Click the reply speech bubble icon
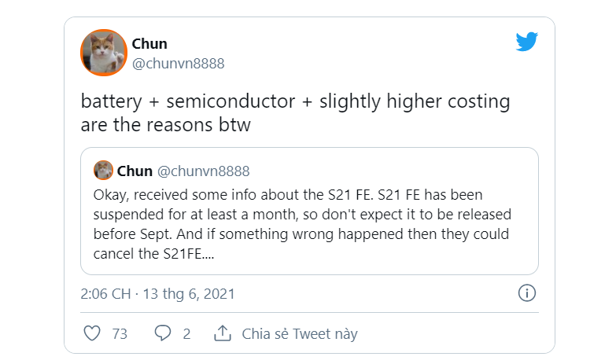The width and height of the screenshot is (616, 364). tap(163, 333)
